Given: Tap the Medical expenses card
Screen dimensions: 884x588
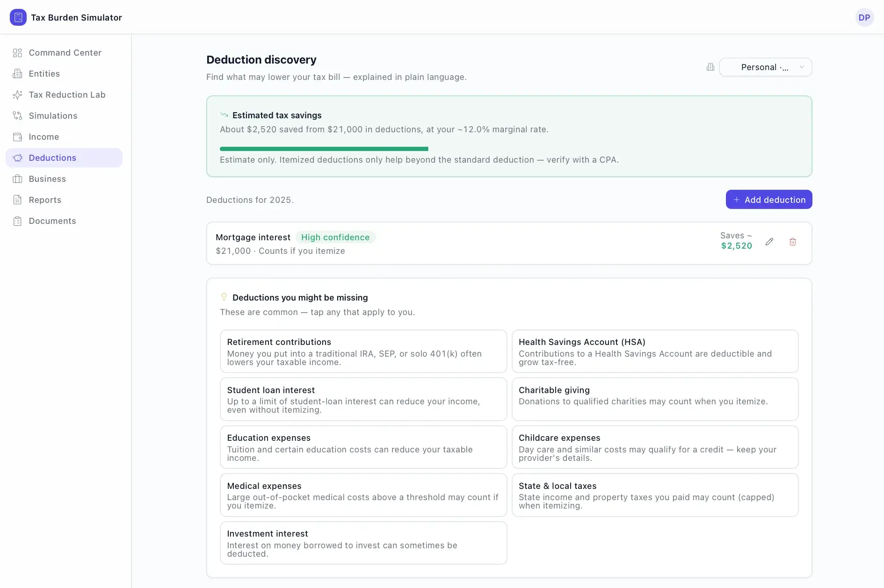Looking at the screenshot, I should click(363, 495).
